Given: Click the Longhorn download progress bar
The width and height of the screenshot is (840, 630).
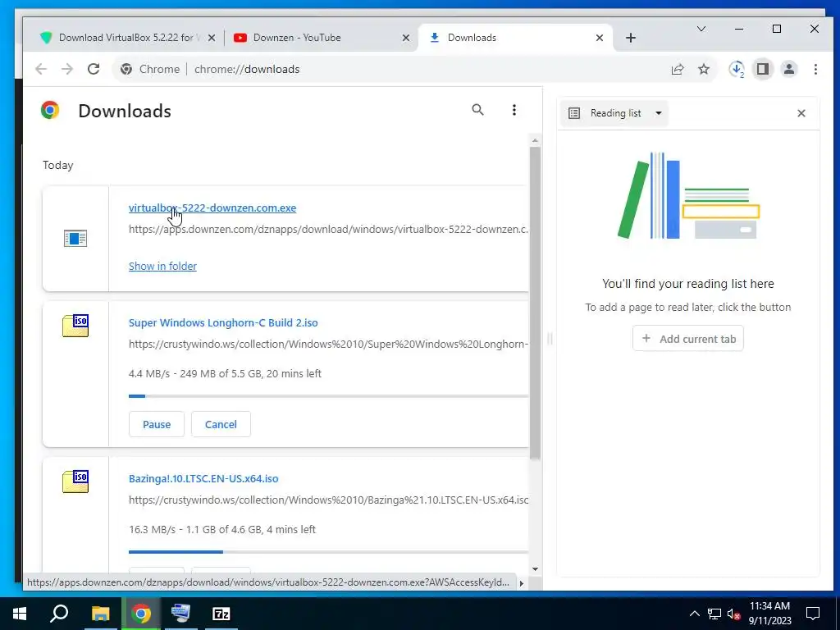Looking at the screenshot, I should click(x=328, y=396).
